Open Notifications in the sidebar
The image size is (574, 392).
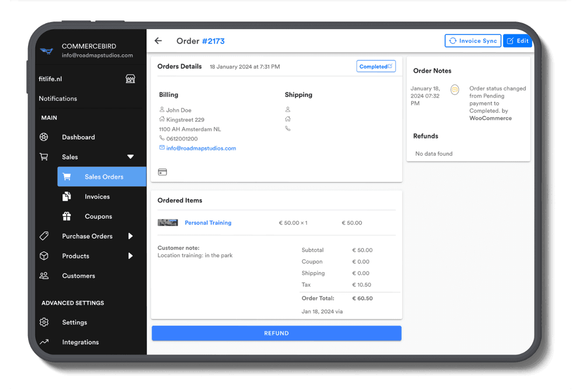click(58, 99)
